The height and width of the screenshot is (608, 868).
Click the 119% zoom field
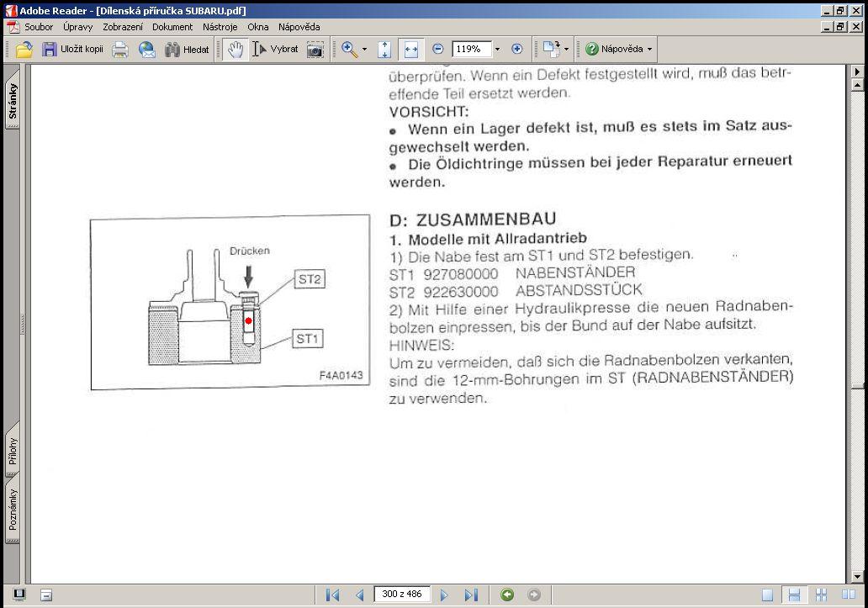[x=472, y=50]
